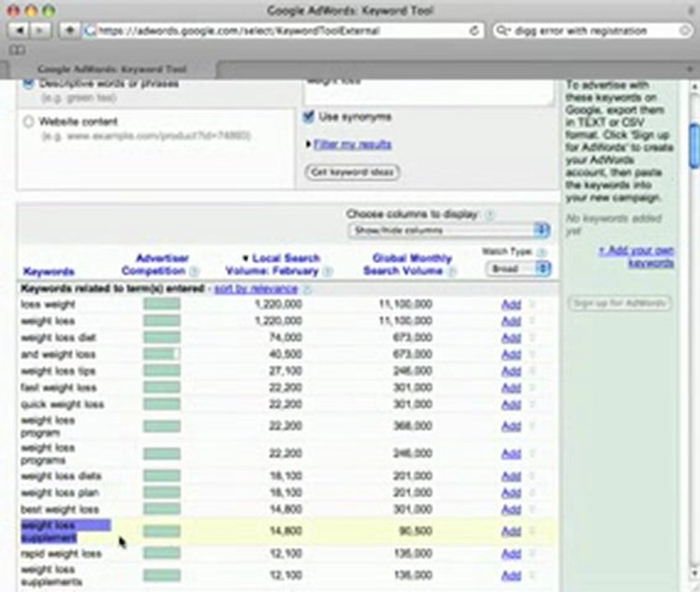
Task: Add the weight loss tips keyword
Action: [x=511, y=372]
